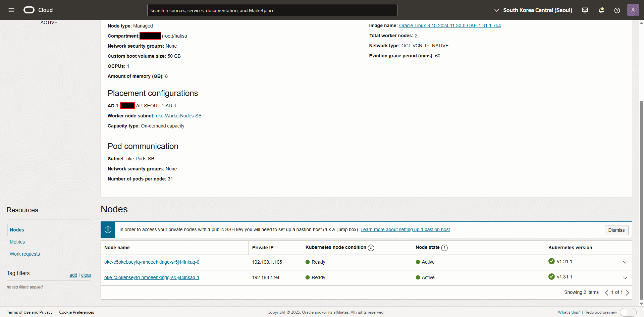Screen dimensions: 644x317
Task: Select Metrics in the Resources list
Action: click(17, 242)
